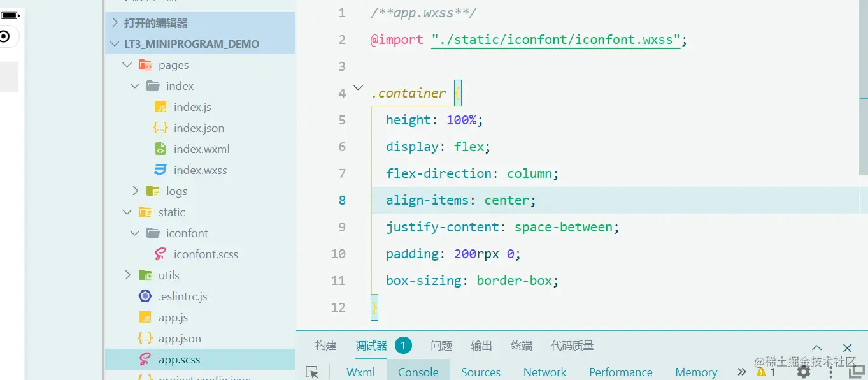Image resolution: width=868 pixels, height=380 pixels.
Task: Collapse the pages folder chevron
Action: (127, 65)
